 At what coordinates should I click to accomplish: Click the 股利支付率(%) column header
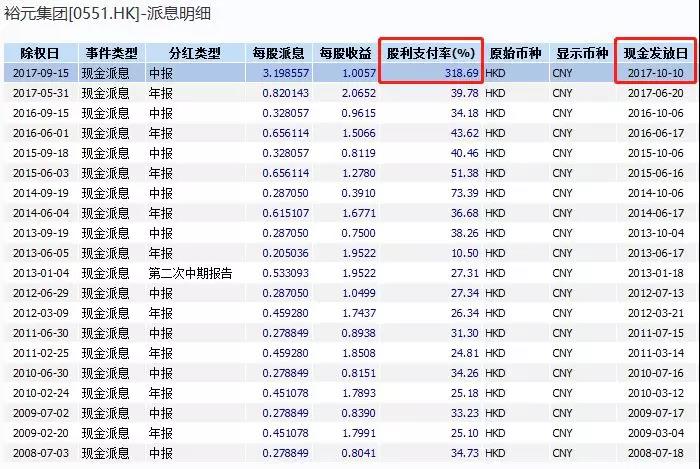(431, 53)
